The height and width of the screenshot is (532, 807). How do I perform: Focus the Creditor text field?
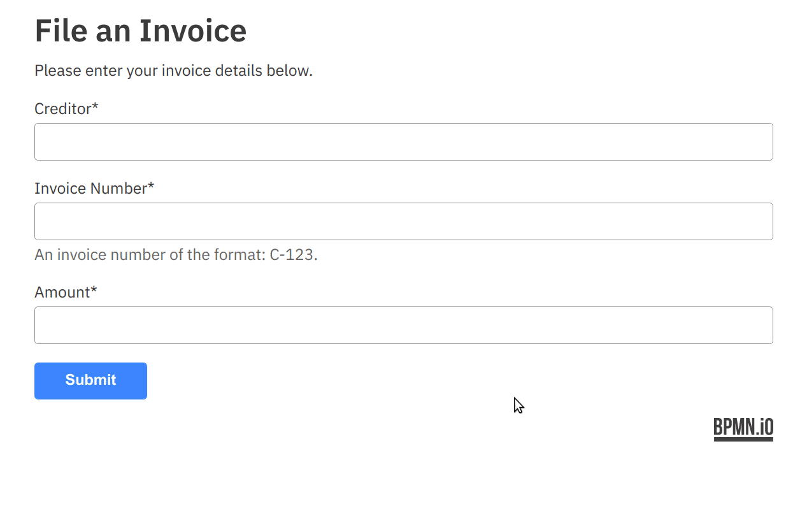tap(403, 141)
